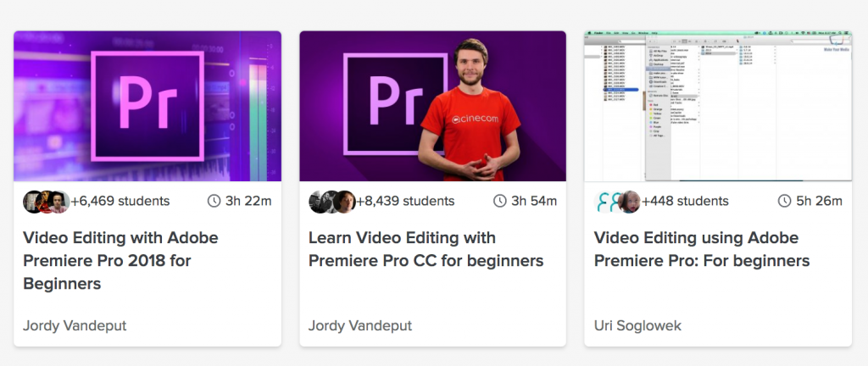This screenshot has width=868, height=366.
Task: Click the clock icon beside "5h 26m"
Action: click(x=785, y=201)
